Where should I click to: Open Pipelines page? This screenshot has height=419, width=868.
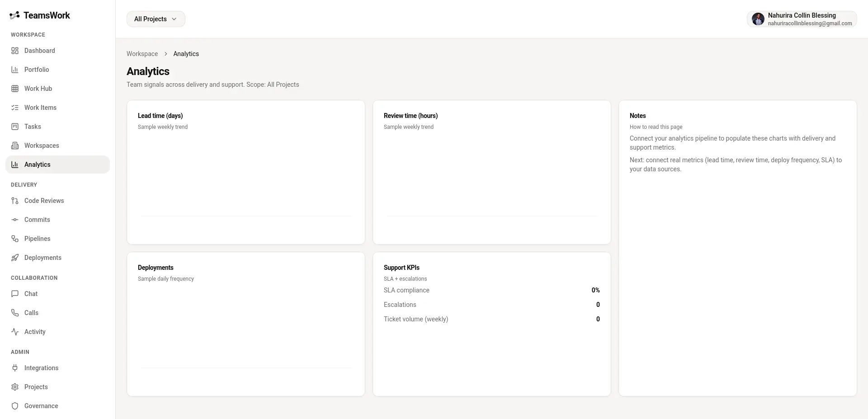click(57, 239)
